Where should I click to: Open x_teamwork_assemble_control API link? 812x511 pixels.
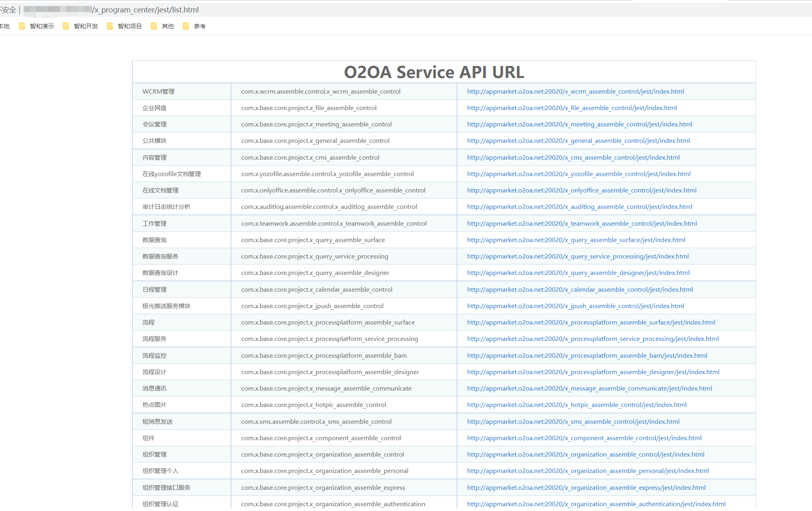click(x=582, y=223)
